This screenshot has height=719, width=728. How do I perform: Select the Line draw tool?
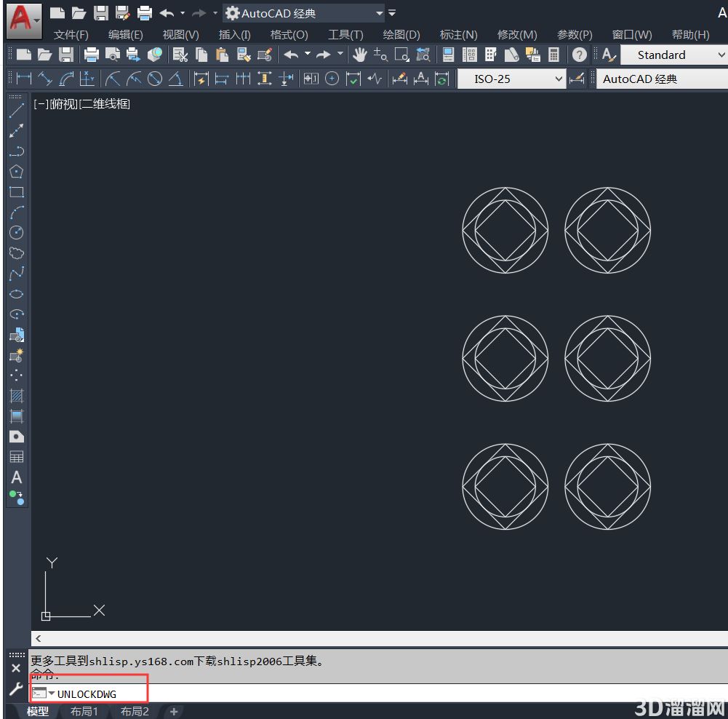tap(17, 111)
